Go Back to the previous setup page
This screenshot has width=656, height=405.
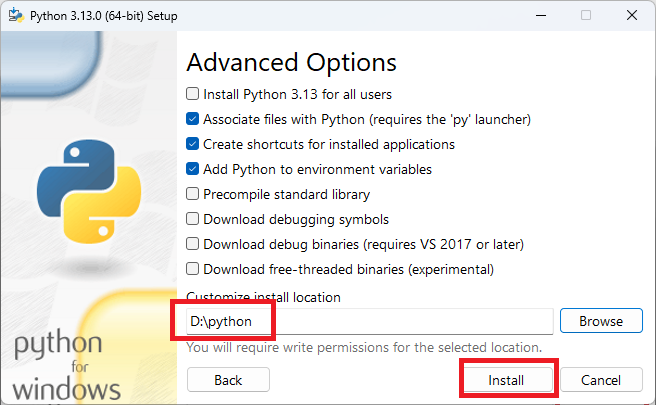coord(228,380)
